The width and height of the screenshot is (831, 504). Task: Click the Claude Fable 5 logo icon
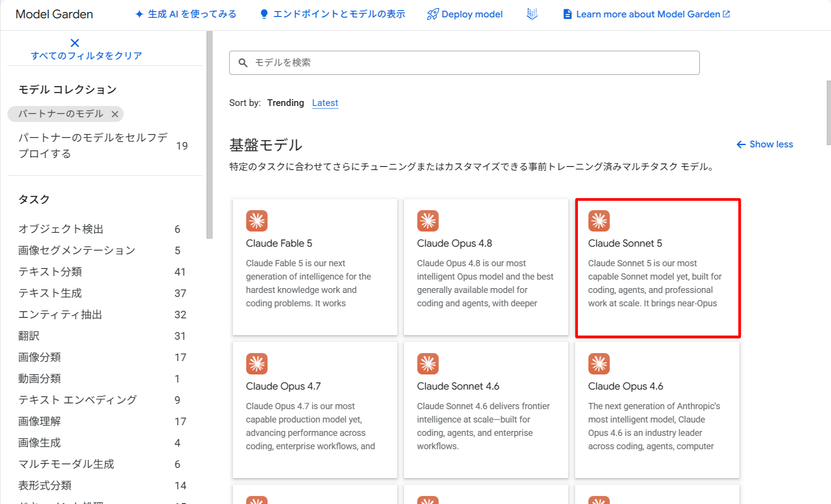coord(257,221)
